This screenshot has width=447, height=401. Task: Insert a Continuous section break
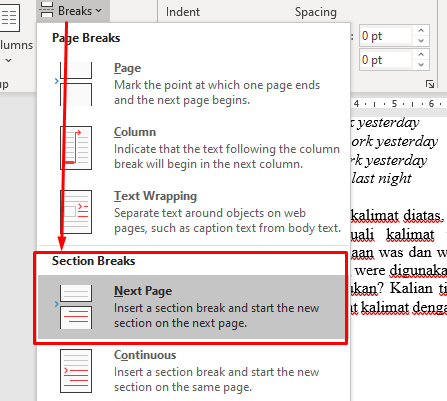pos(193,371)
